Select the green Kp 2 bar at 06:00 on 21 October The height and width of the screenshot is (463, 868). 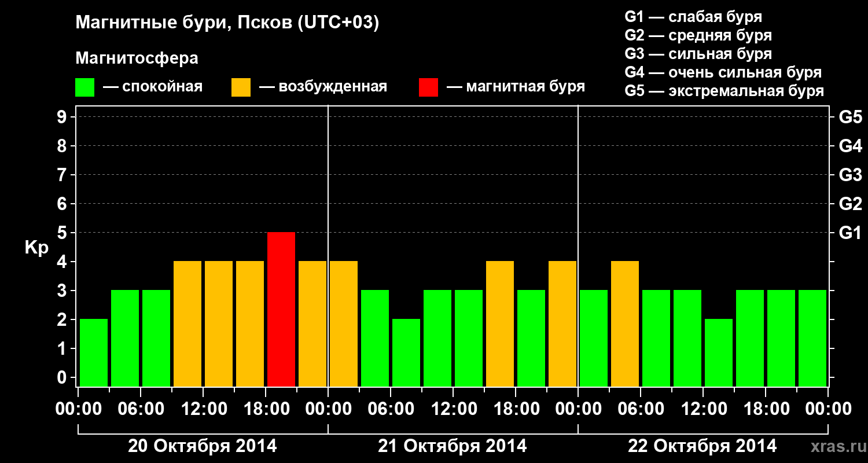click(406, 352)
